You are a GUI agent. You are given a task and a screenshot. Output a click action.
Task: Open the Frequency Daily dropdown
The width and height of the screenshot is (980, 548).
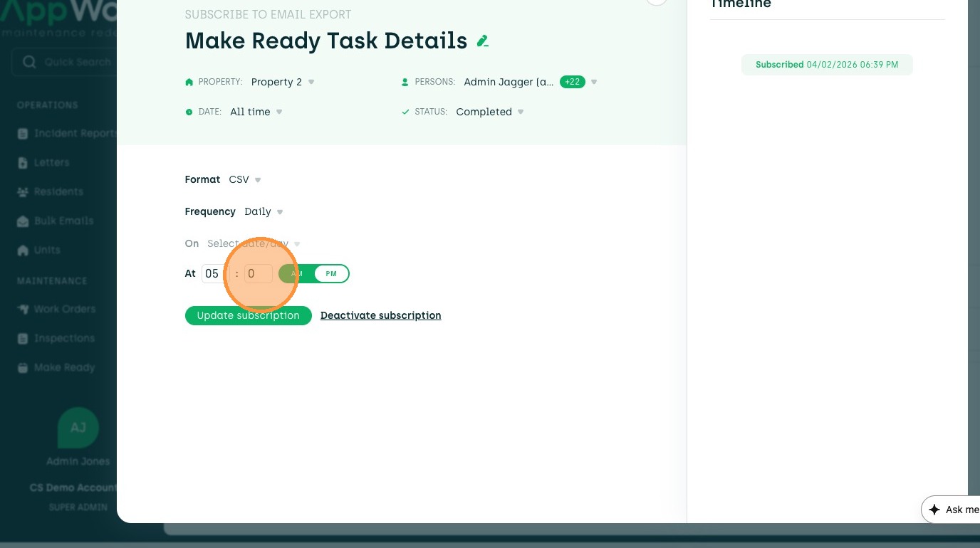tap(264, 211)
